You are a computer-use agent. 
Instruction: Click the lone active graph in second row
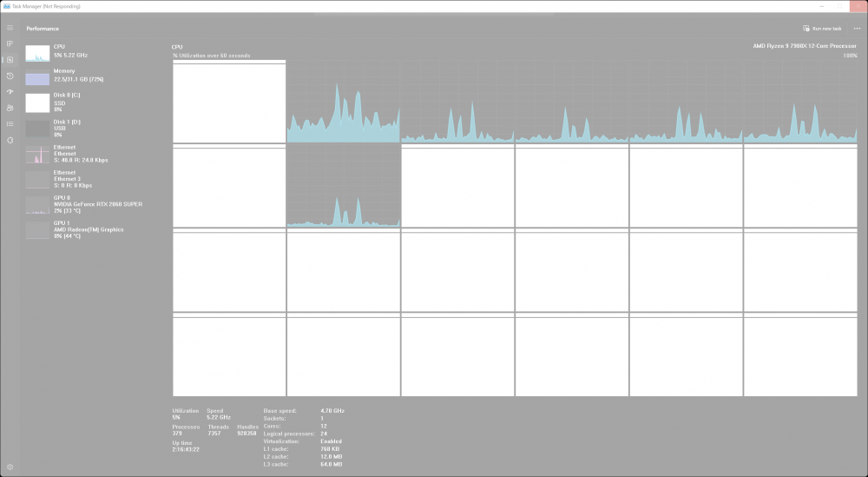pos(343,186)
